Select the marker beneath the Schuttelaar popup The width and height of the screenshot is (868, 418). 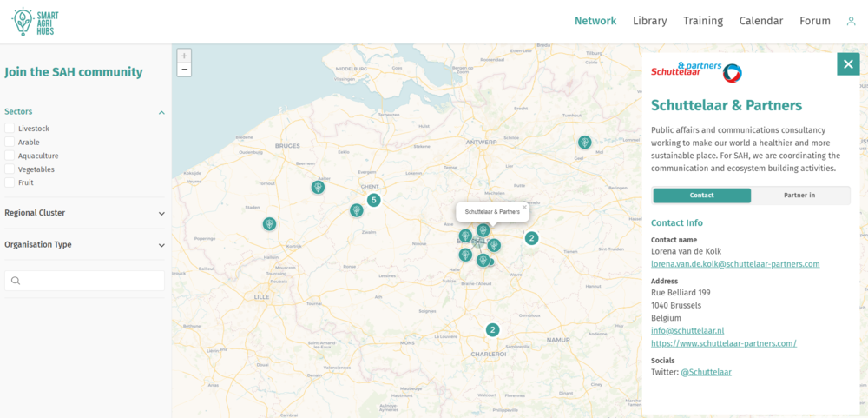483,230
